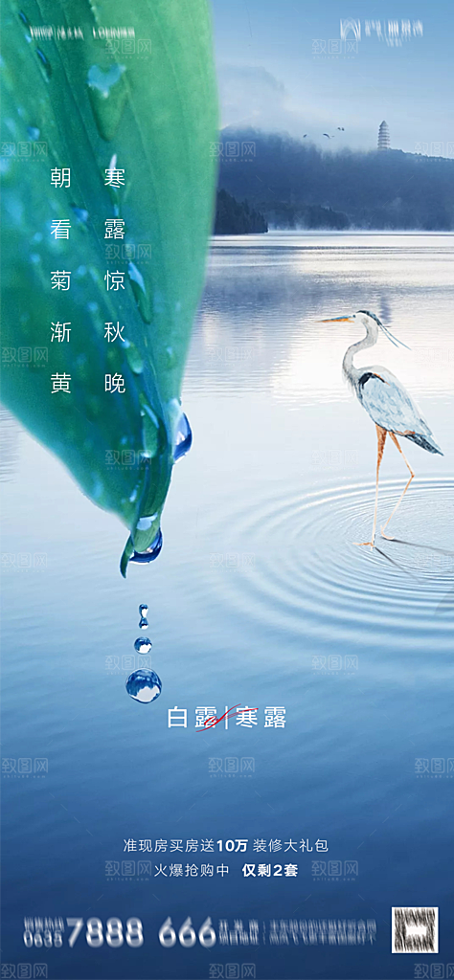
Task: Click the developer logo at top right
Action: [381, 30]
